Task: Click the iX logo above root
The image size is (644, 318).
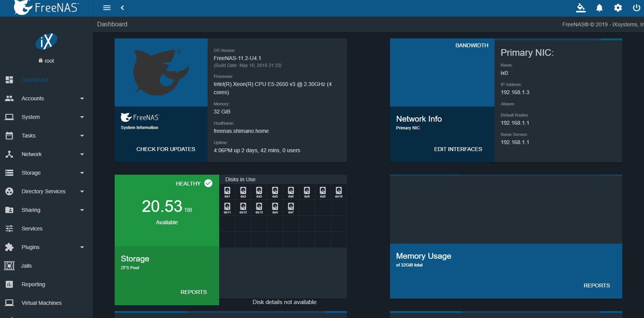Action: (x=46, y=41)
